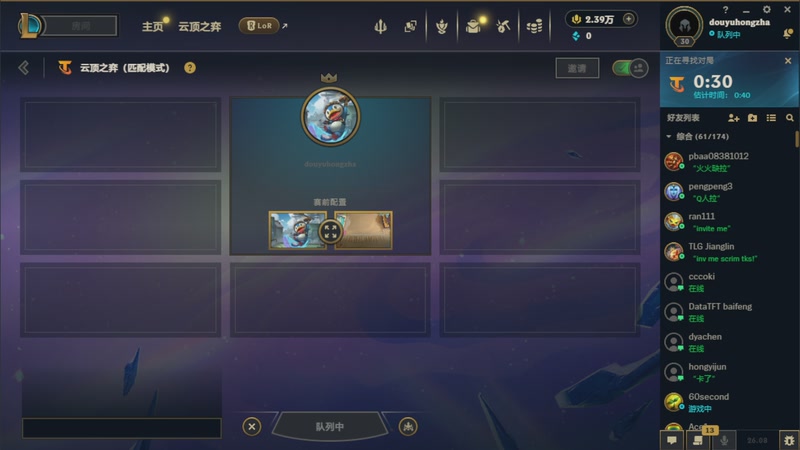Click the new friend folder icon

753,118
